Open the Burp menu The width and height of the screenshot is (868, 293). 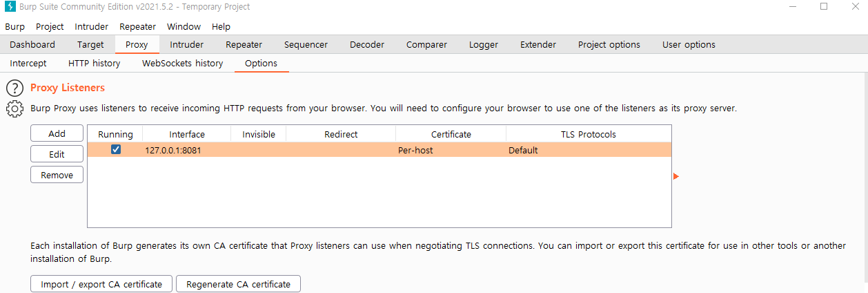coord(14,27)
